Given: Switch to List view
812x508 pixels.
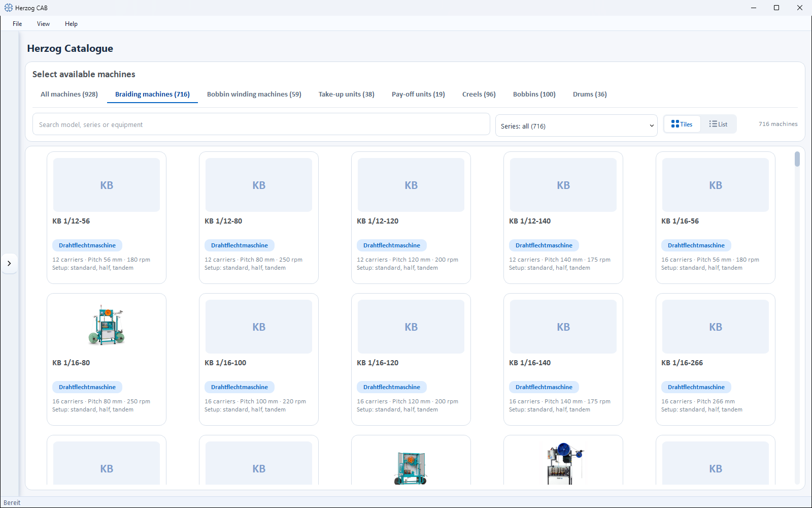Looking at the screenshot, I should [718, 124].
